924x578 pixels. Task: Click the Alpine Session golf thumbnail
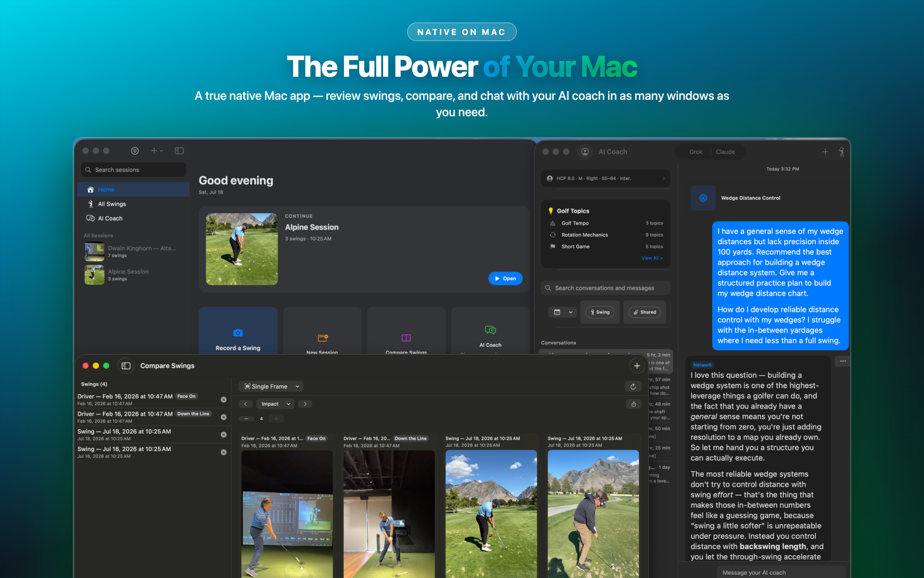242,249
